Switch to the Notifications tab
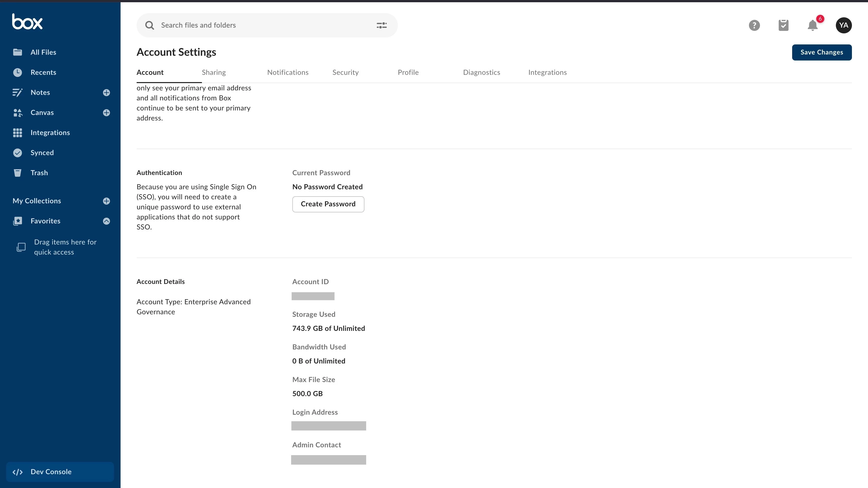 (288, 72)
